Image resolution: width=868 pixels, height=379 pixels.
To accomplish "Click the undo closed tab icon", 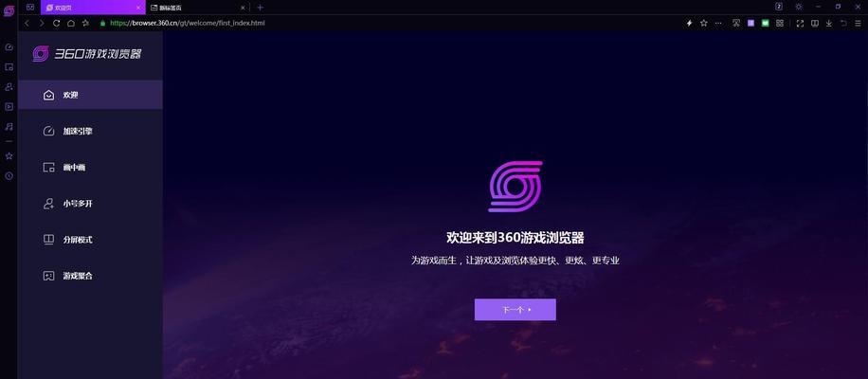I will tap(843, 24).
